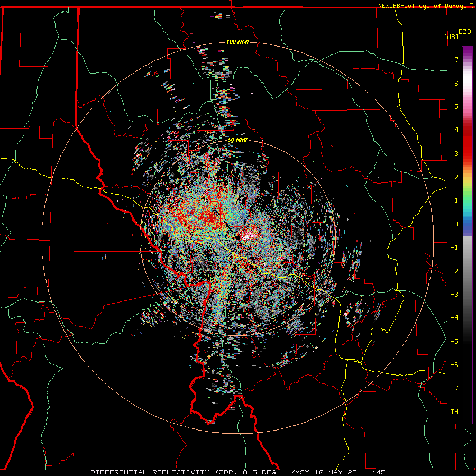Click the 1 value on the color scale
Viewport: 476px width, 476px height.
(x=456, y=200)
